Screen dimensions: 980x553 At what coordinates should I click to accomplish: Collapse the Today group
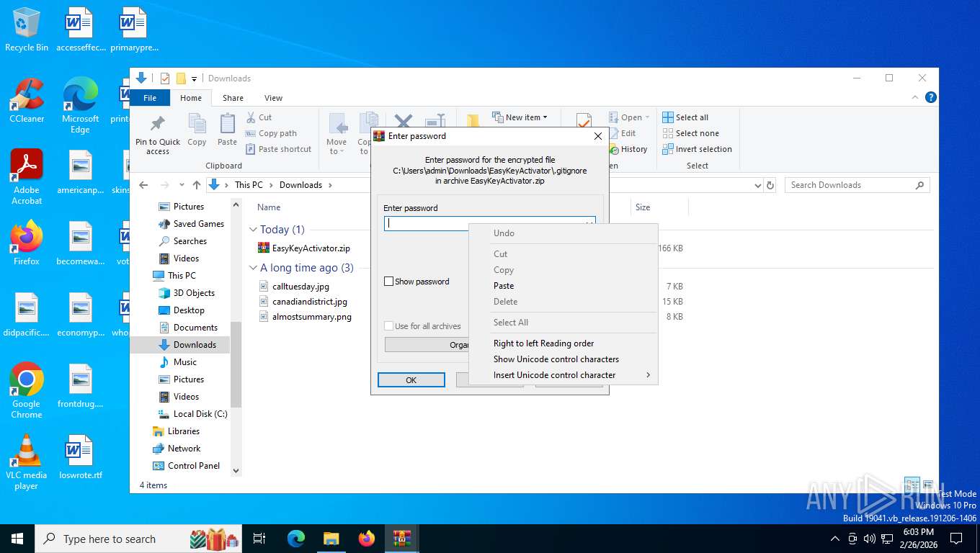pos(253,230)
